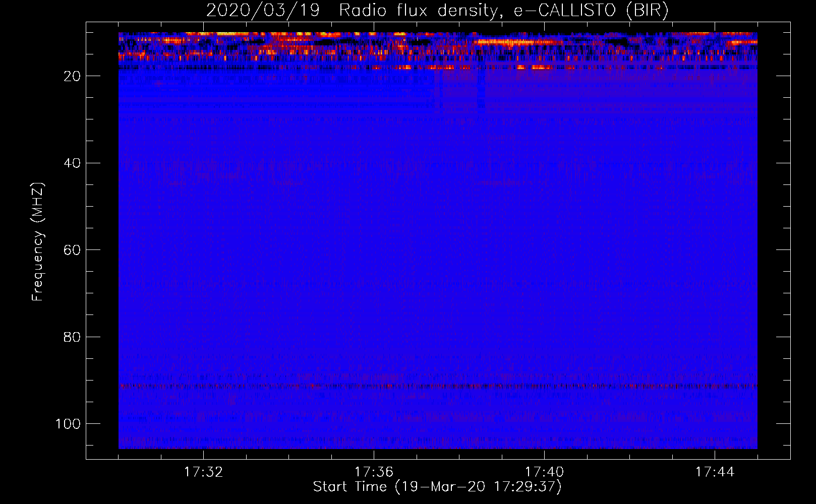Screen dimensions: 816x504
Task: Click the 17:36 time tick label
Action: 374,472
